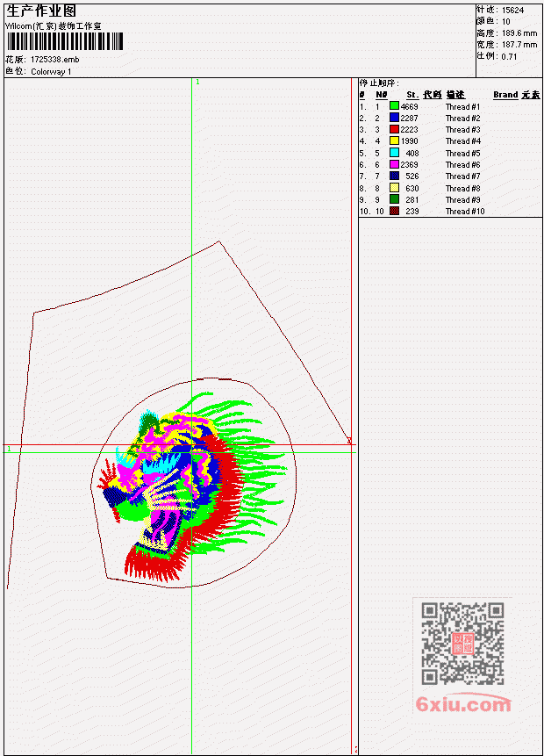Click the 'Thread #6' description
The image size is (544, 756).
462,165
